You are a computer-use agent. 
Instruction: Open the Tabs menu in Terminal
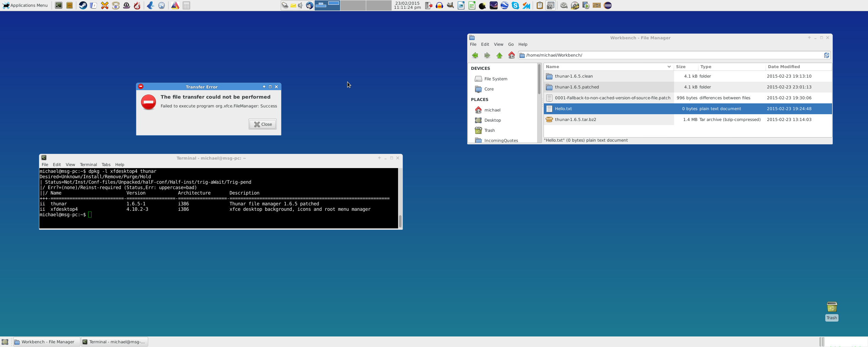click(x=106, y=165)
